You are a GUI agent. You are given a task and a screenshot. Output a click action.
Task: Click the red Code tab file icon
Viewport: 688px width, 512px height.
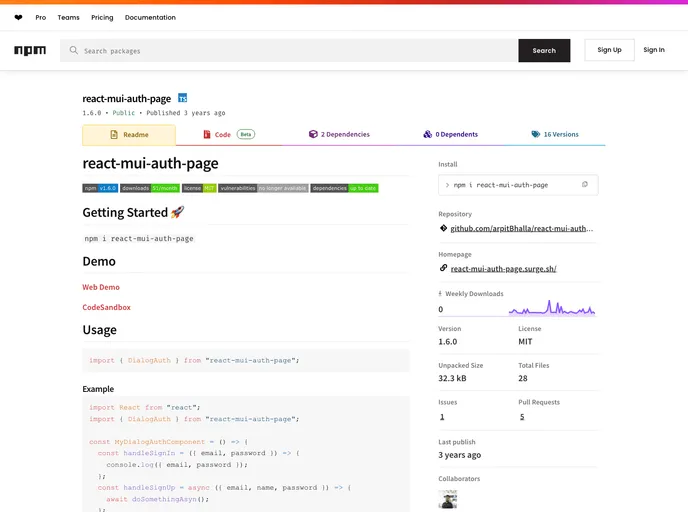click(x=207, y=134)
